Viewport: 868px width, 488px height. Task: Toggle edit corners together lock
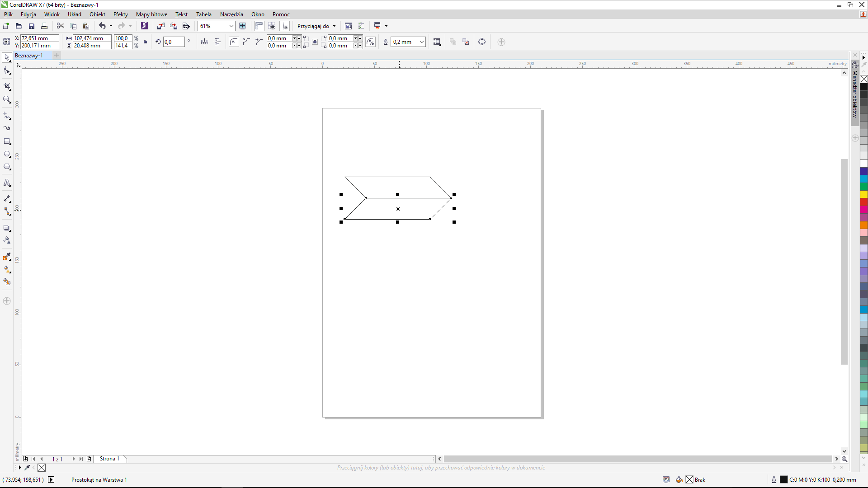(x=315, y=42)
